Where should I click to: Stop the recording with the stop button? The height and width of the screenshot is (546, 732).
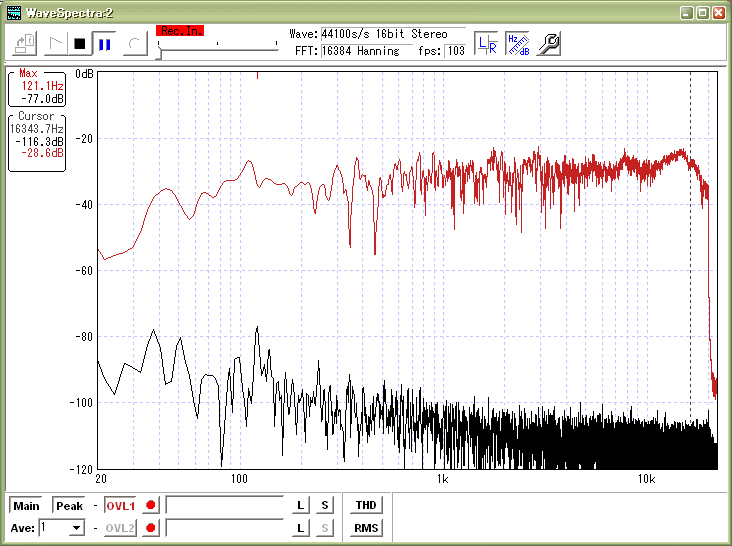coord(80,43)
